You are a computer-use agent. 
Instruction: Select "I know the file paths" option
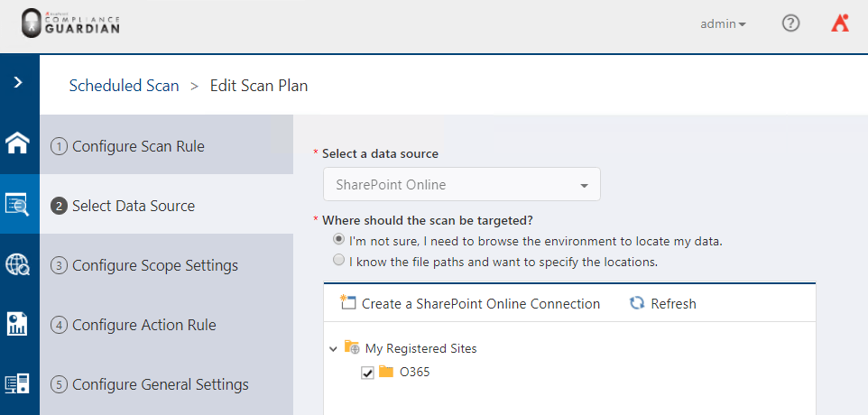click(338, 260)
